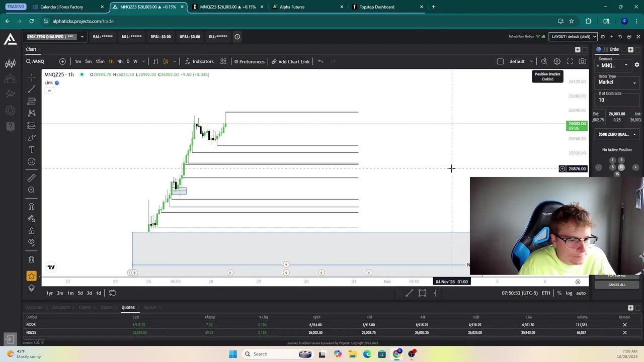Toggle auto scale on price axis

tap(581, 293)
